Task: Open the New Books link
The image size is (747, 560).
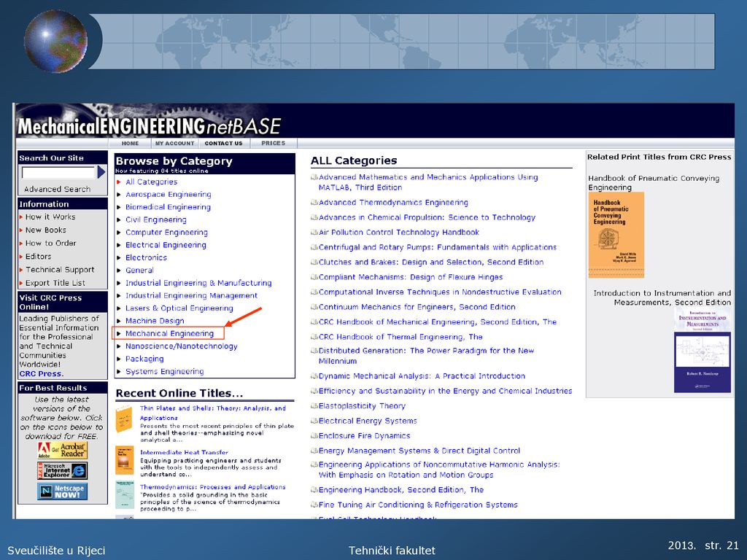Action: point(46,230)
